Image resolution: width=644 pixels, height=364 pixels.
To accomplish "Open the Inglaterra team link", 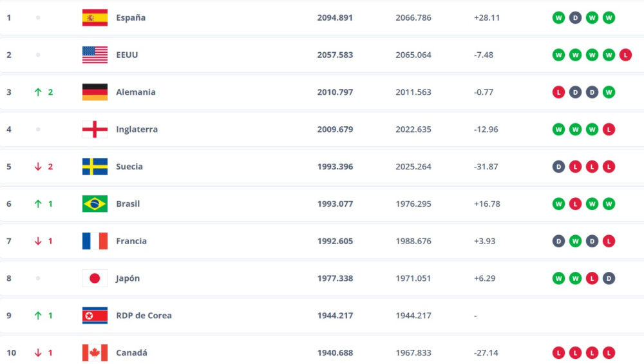I will click(137, 129).
